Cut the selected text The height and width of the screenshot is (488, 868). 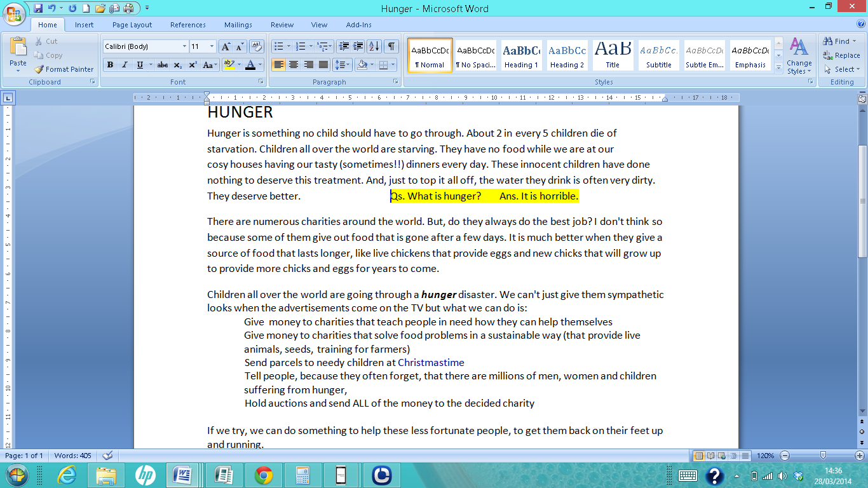(x=46, y=41)
